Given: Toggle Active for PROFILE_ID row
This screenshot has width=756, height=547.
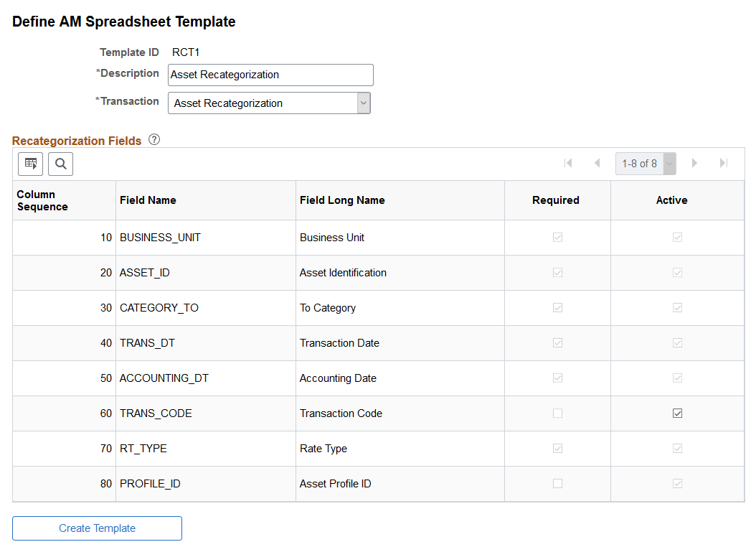Looking at the screenshot, I should coord(677,483).
